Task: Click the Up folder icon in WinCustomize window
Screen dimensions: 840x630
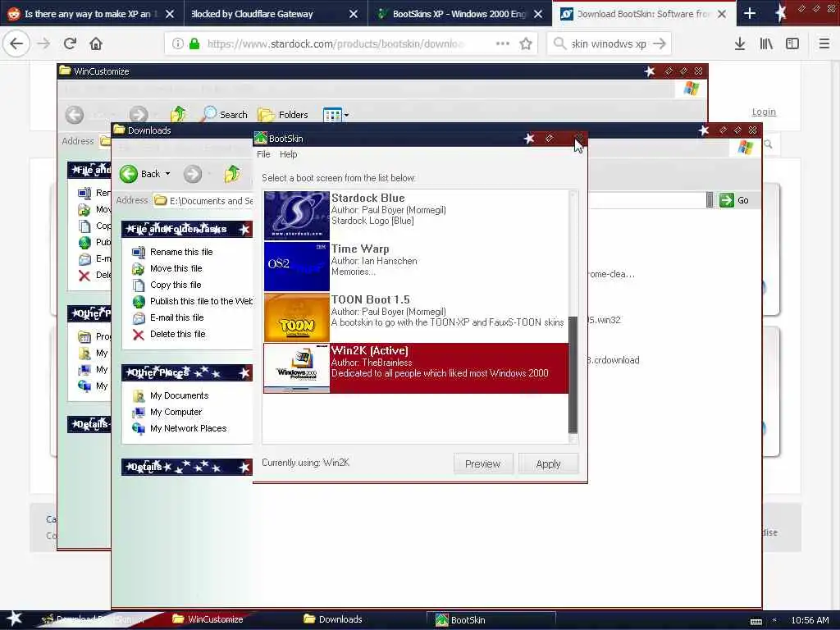Action: click(x=178, y=114)
